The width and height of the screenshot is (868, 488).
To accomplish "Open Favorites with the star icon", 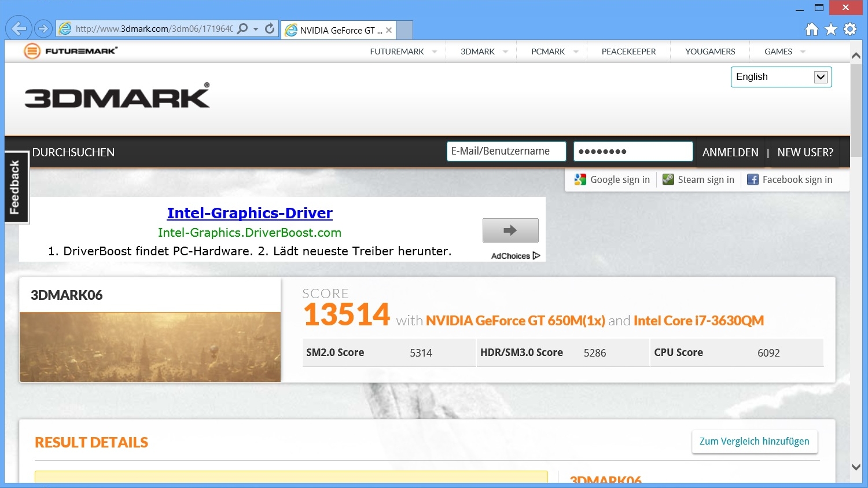I will click(x=831, y=29).
